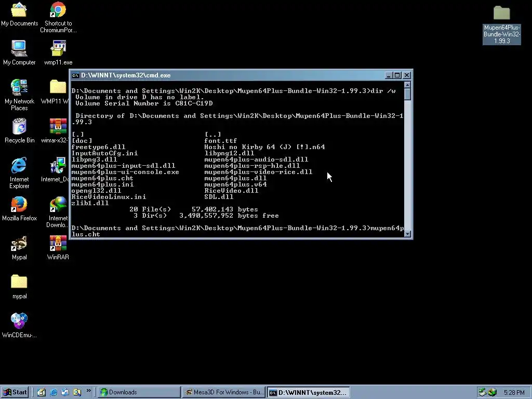The image size is (532, 399).
Task: Open the WinRAR desktop shortcut
Action: click(x=58, y=248)
